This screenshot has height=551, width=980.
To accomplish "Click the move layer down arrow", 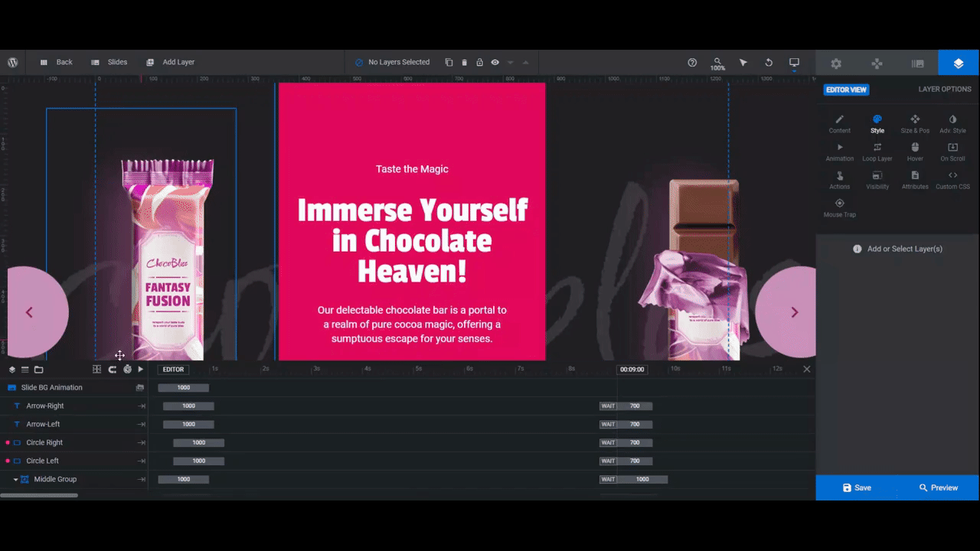I will [x=511, y=62].
